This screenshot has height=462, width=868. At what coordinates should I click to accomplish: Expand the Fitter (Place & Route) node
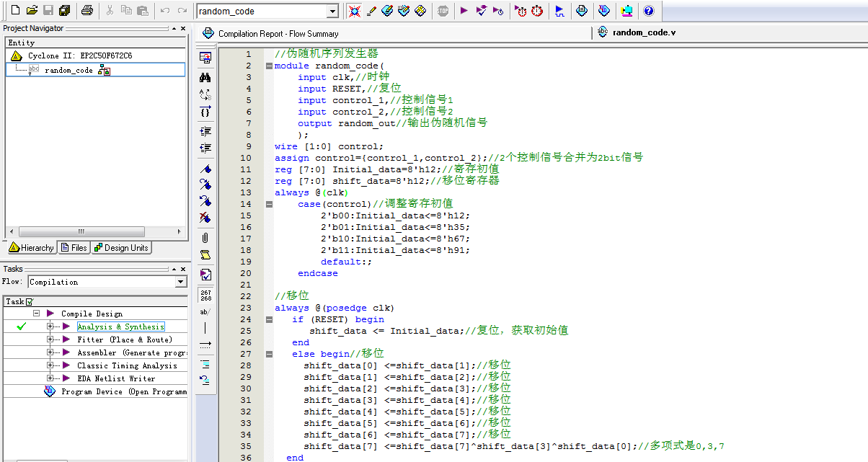tap(50, 339)
